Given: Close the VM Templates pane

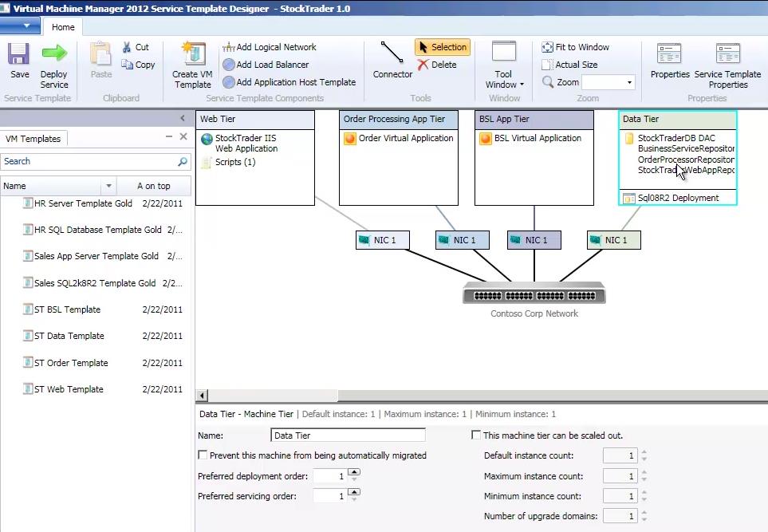Looking at the screenshot, I should (x=183, y=136).
